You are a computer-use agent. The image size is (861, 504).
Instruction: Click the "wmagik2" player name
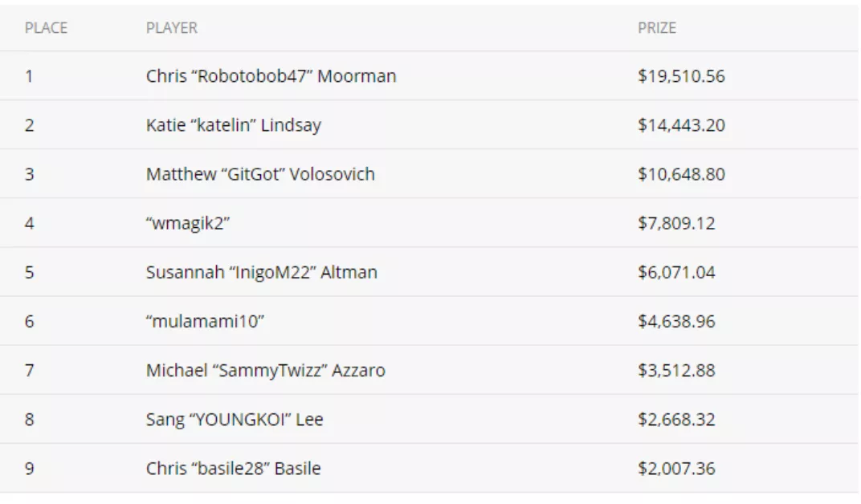pos(188,223)
